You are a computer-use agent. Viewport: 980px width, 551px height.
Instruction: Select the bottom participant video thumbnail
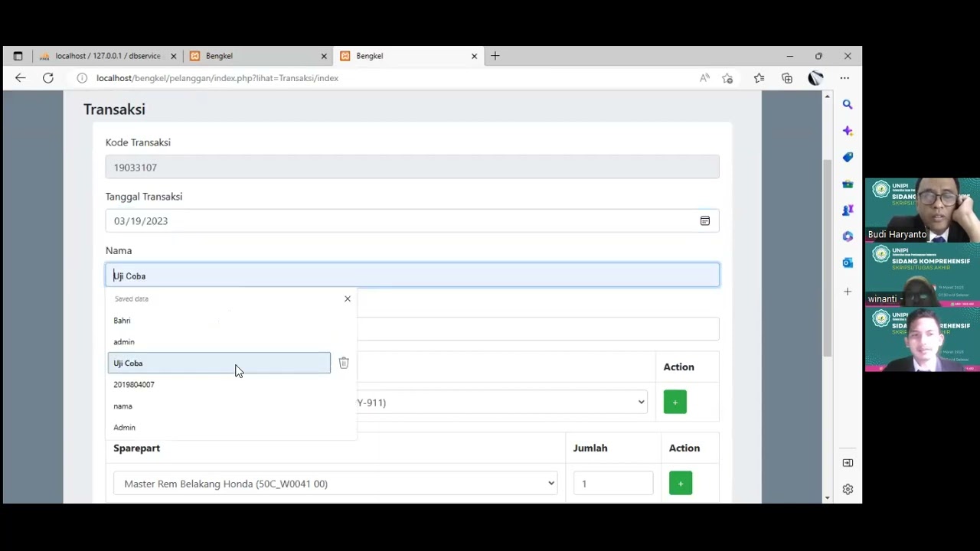click(x=923, y=340)
